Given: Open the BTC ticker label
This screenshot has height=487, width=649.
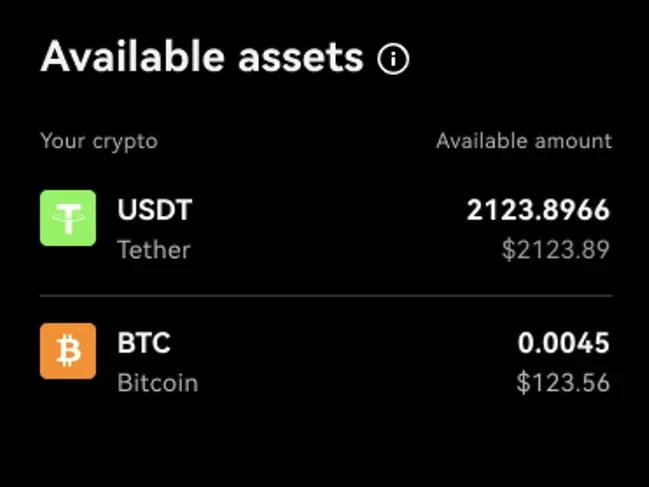Looking at the screenshot, I should point(144,343).
